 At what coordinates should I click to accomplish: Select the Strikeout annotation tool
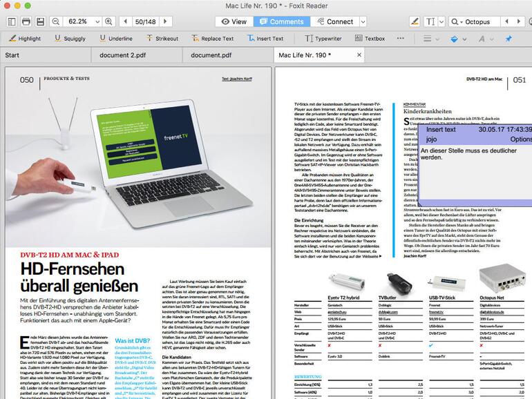(x=162, y=38)
